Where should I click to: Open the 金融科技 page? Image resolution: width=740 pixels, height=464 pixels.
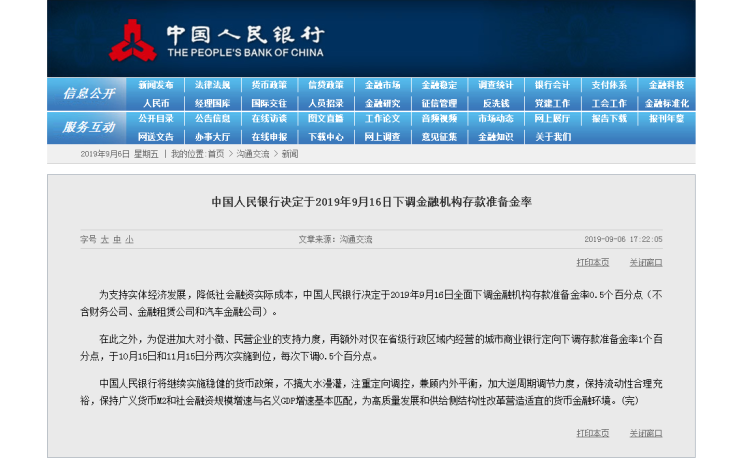point(666,85)
